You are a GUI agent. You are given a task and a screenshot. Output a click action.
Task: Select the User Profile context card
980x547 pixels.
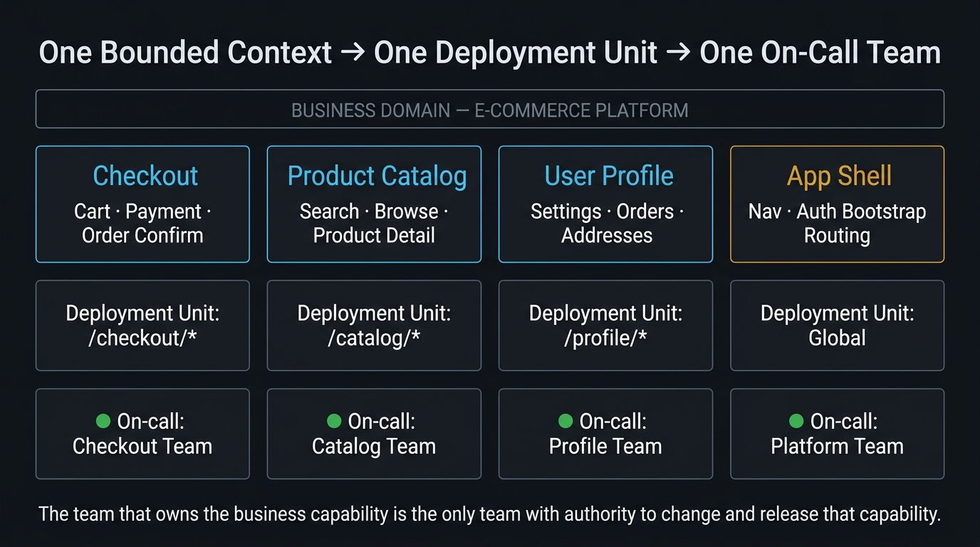point(605,204)
